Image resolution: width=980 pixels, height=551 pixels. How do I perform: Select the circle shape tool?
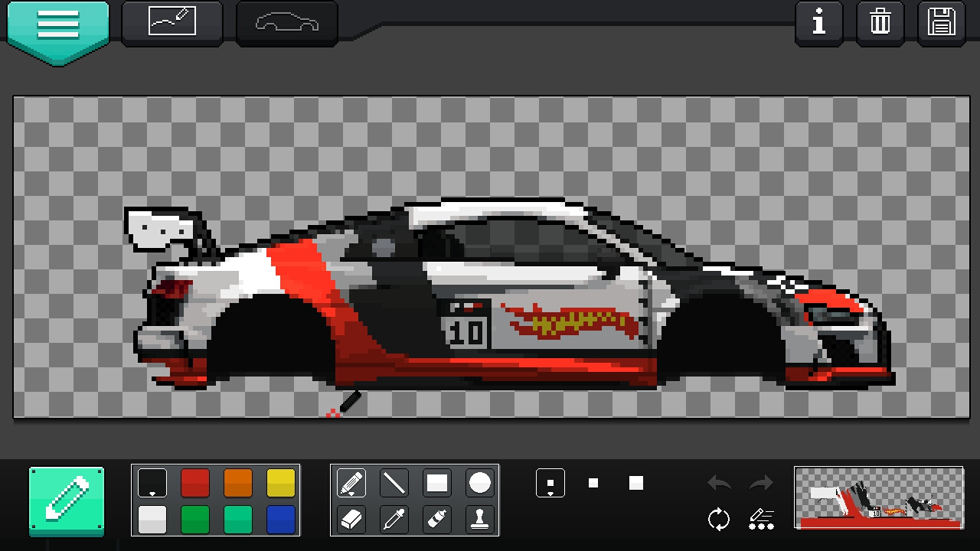(480, 483)
